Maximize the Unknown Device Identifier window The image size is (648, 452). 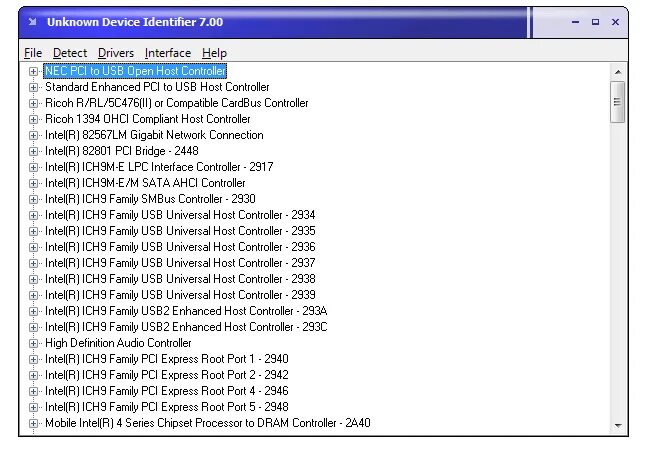pos(596,22)
